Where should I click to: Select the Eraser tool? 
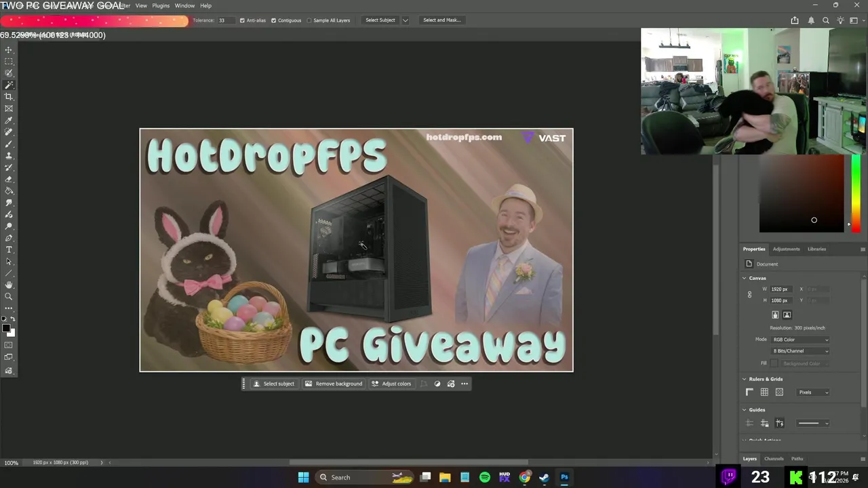[x=9, y=179]
